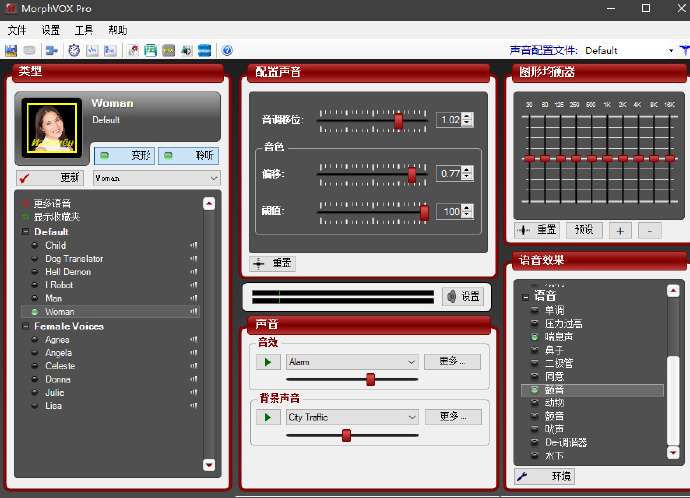Click the blue striped panel icon in the toolbar

point(205,51)
